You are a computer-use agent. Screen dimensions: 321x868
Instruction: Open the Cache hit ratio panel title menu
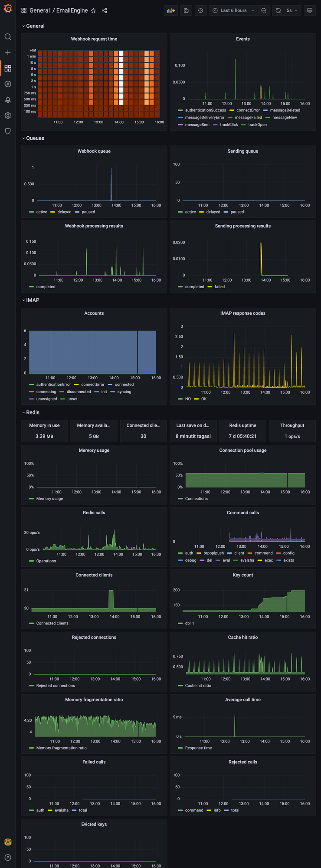click(x=243, y=638)
